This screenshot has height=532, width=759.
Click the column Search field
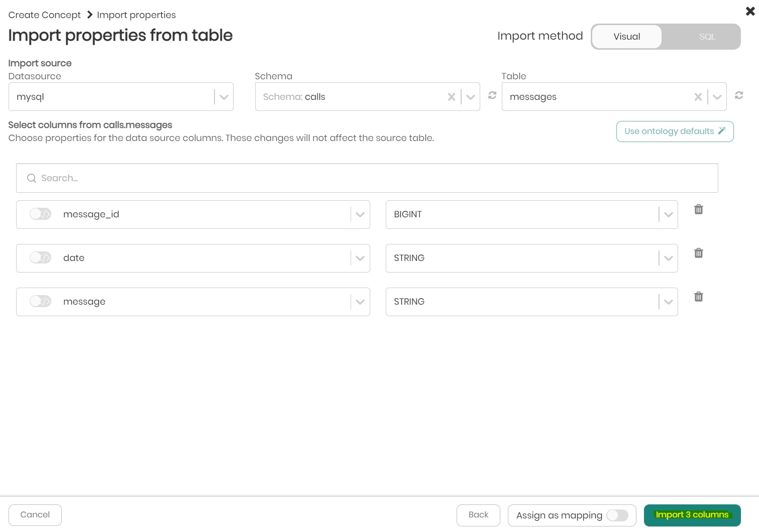pyautogui.click(x=367, y=178)
